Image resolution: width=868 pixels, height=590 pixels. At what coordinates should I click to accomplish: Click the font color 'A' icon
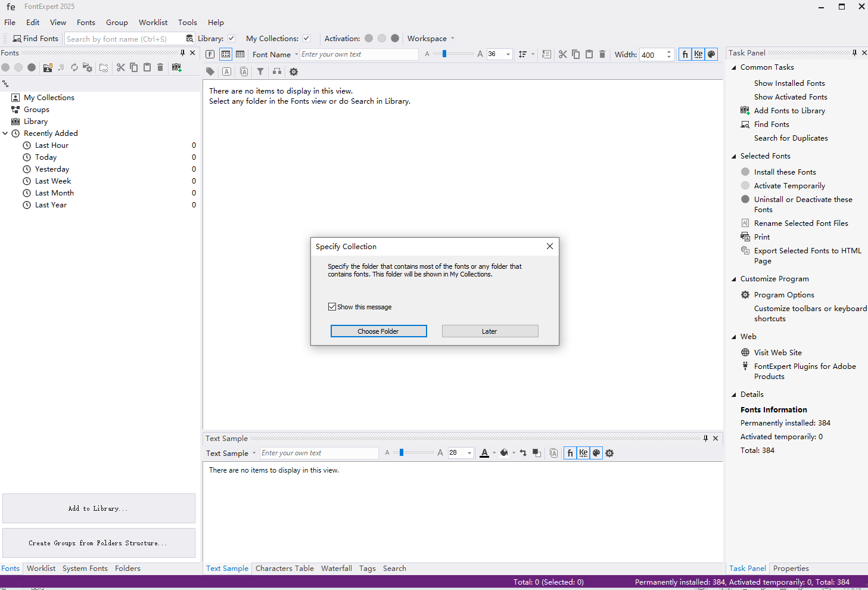click(484, 453)
